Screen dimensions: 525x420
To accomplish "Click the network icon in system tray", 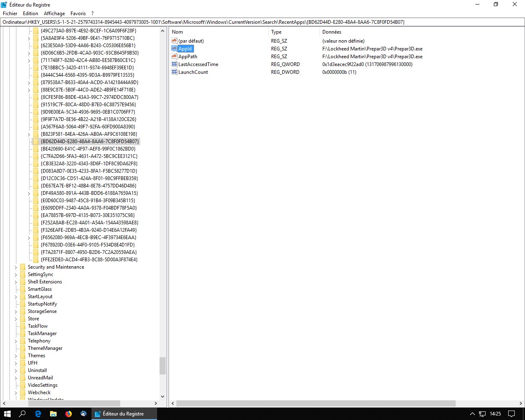I will click(x=483, y=414).
